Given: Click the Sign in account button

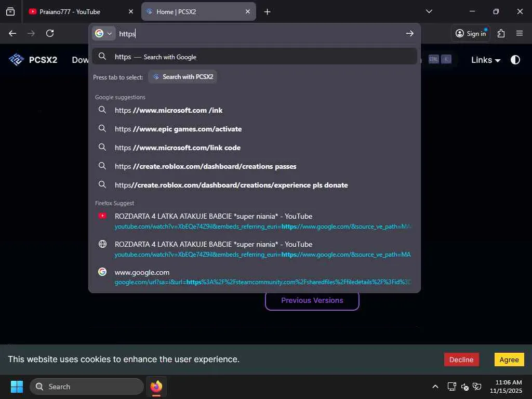Looking at the screenshot, I should click(471, 33).
